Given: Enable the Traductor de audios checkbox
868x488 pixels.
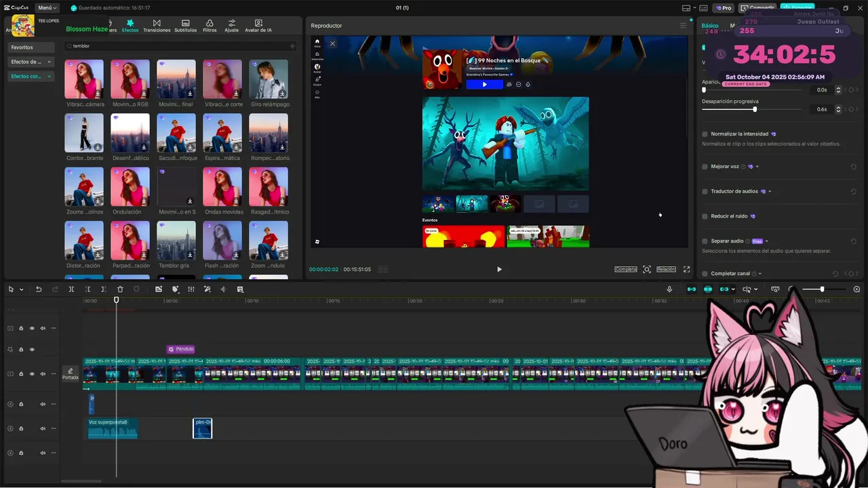Looking at the screenshot, I should (705, 192).
